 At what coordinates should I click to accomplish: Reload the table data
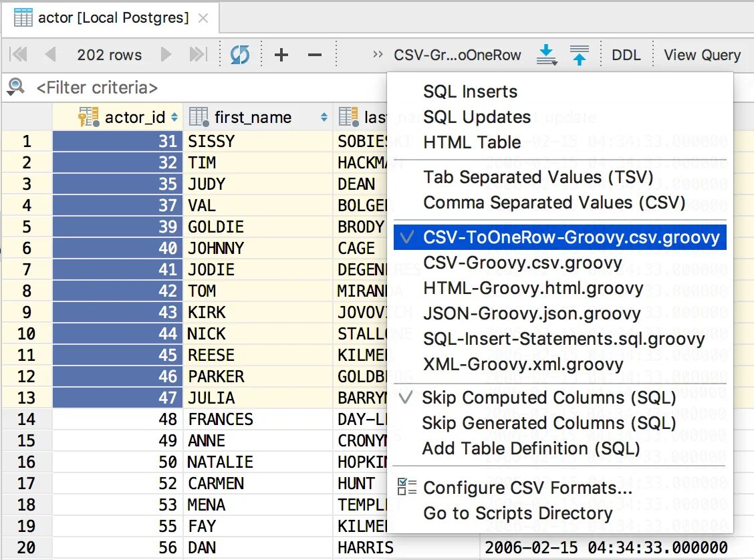pos(239,55)
